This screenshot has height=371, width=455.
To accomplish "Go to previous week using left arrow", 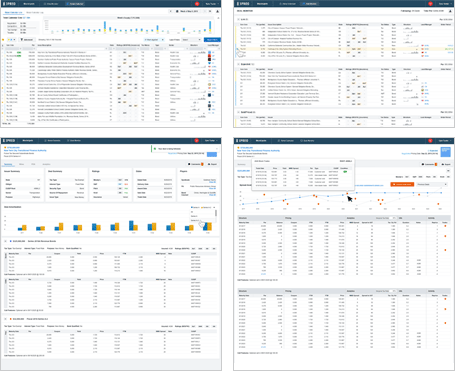I will [x=171, y=11].
